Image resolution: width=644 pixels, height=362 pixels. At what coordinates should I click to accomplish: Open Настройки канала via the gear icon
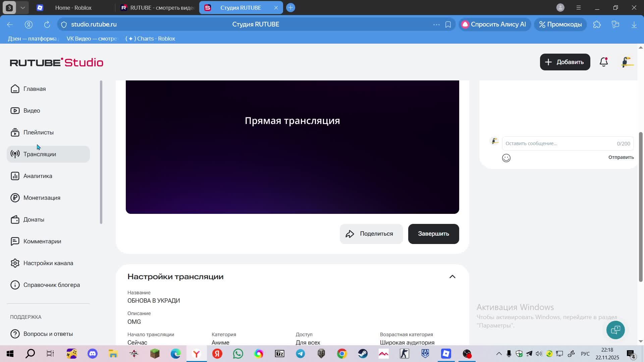15,263
